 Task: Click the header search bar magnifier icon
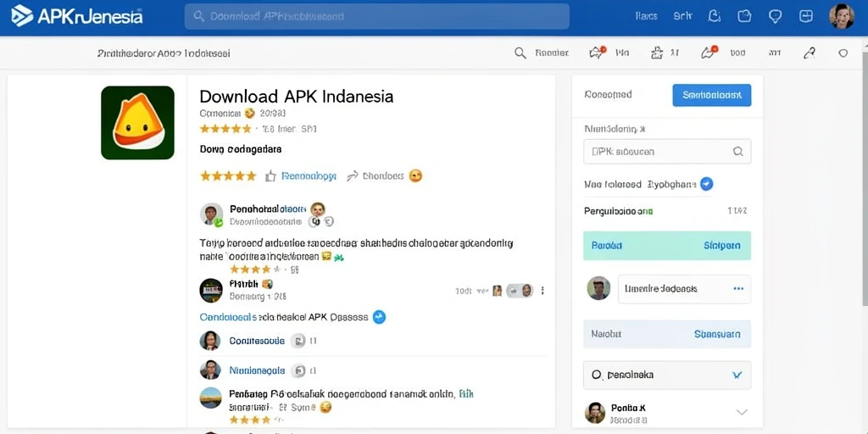coord(198,17)
